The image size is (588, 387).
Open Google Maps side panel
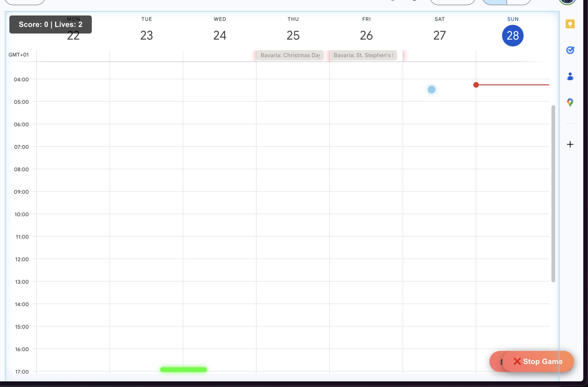point(570,102)
